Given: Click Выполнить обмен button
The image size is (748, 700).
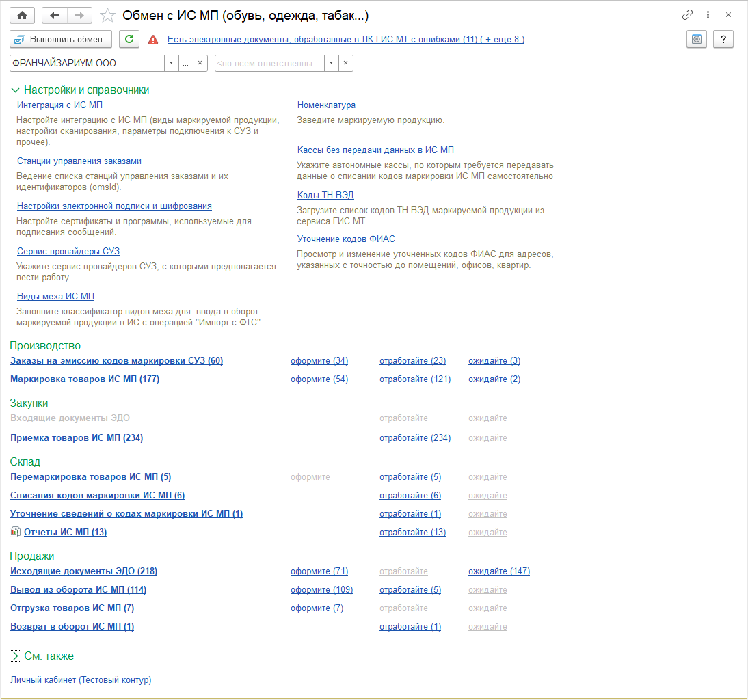Looking at the screenshot, I should [61, 39].
